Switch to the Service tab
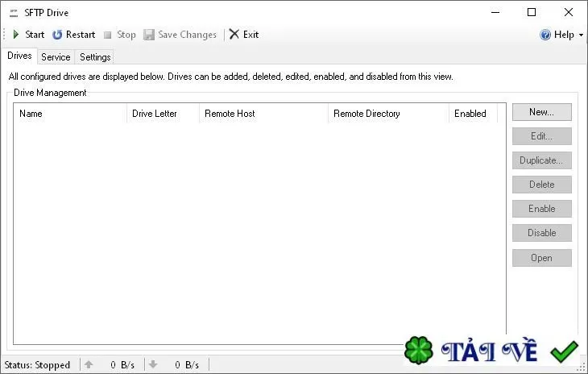Screen dimensions: 588x374 click(56, 57)
